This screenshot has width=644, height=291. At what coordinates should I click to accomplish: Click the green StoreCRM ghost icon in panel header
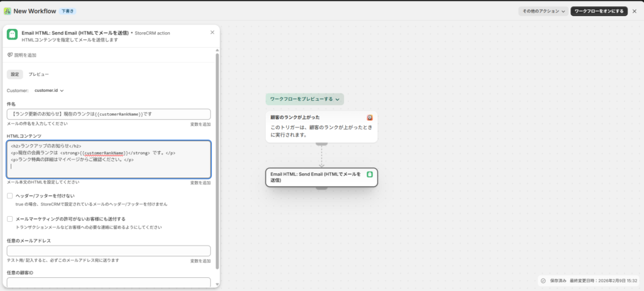(12, 35)
